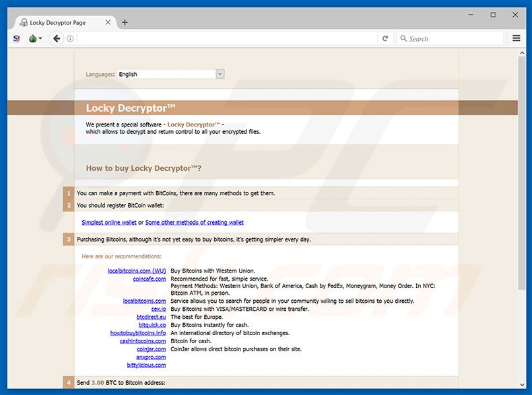This screenshot has height=395, width=532.
Task: Click the 'Locky Decryptor™' header title
Action: point(131,108)
